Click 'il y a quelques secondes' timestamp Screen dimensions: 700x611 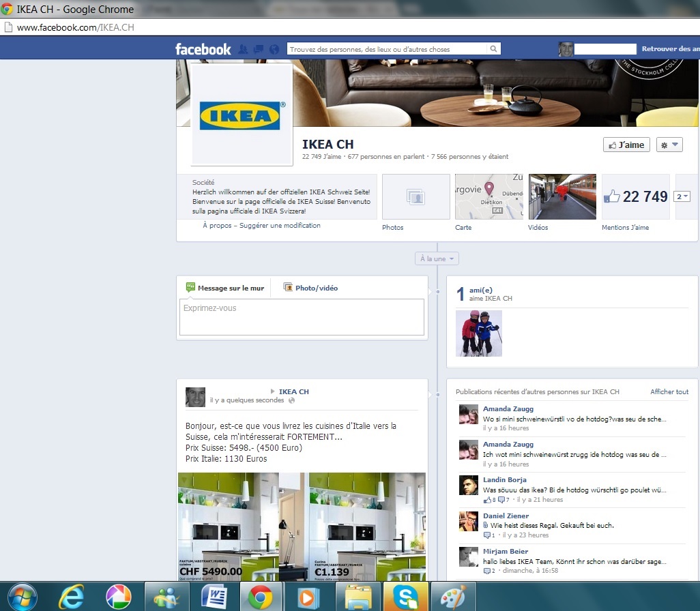click(x=247, y=400)
